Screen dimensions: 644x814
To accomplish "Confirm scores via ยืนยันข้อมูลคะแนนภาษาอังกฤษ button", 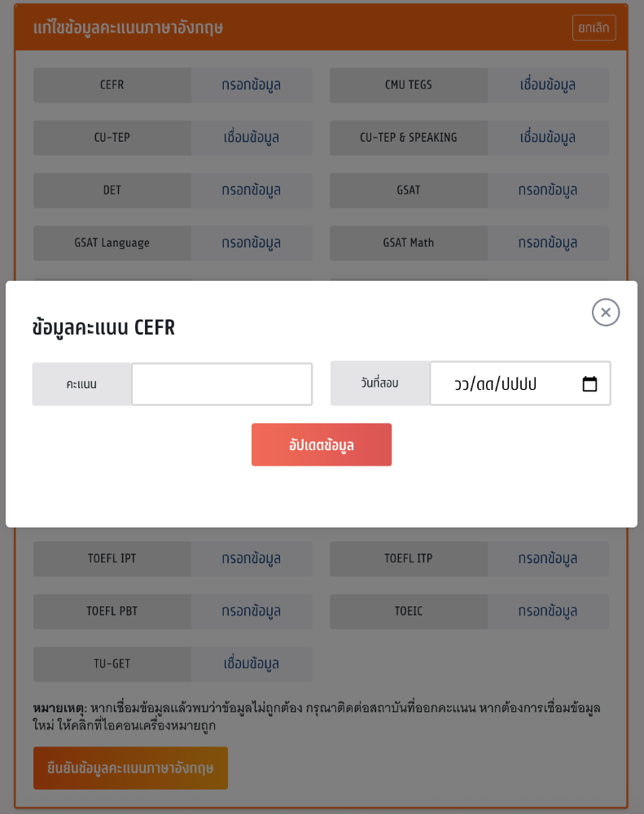I will coord(130,768).
